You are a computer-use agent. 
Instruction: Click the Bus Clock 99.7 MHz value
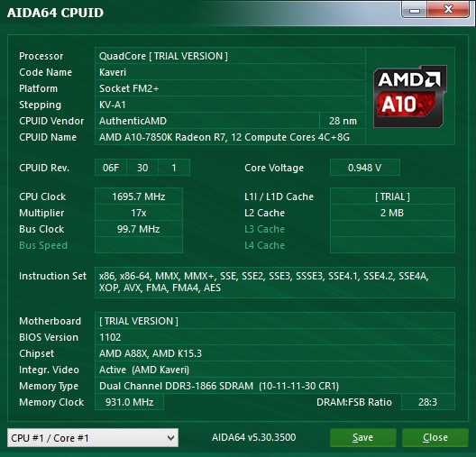pos(139,229)
